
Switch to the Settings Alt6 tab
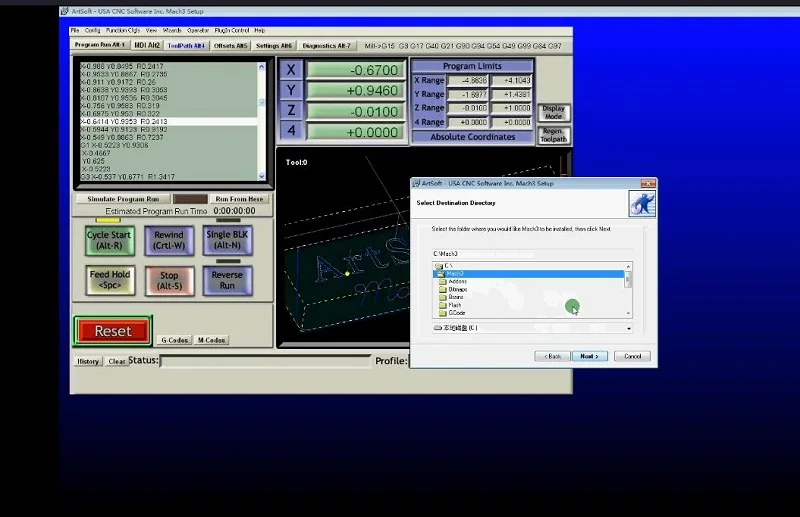(273, 45)
